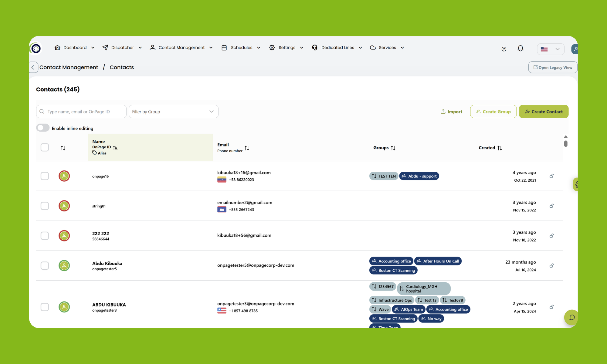
Task: Open the Settings menu
Action: pyautogui.click(x=286, y=48)
